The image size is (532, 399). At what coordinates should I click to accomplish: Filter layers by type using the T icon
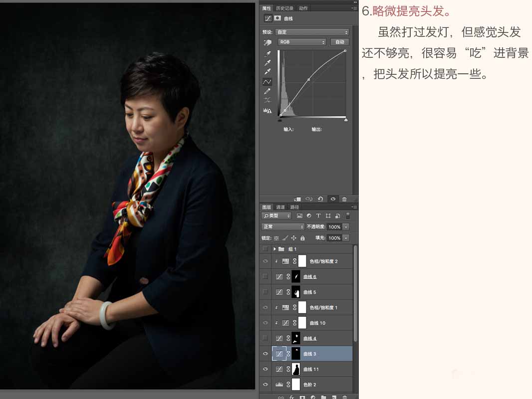pos(318,215)
